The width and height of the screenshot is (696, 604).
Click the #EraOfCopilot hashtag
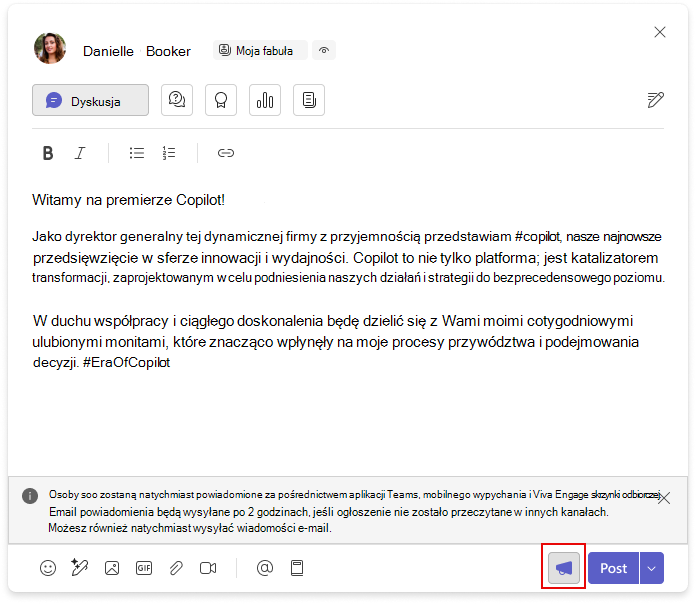click(127, 363)
